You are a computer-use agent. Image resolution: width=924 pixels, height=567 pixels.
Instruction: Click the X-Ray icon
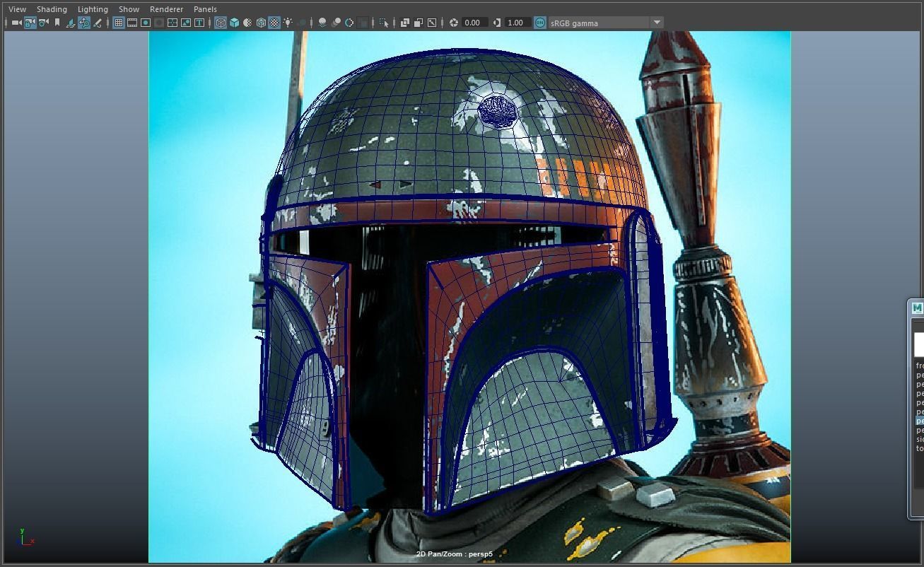(405, 23)
